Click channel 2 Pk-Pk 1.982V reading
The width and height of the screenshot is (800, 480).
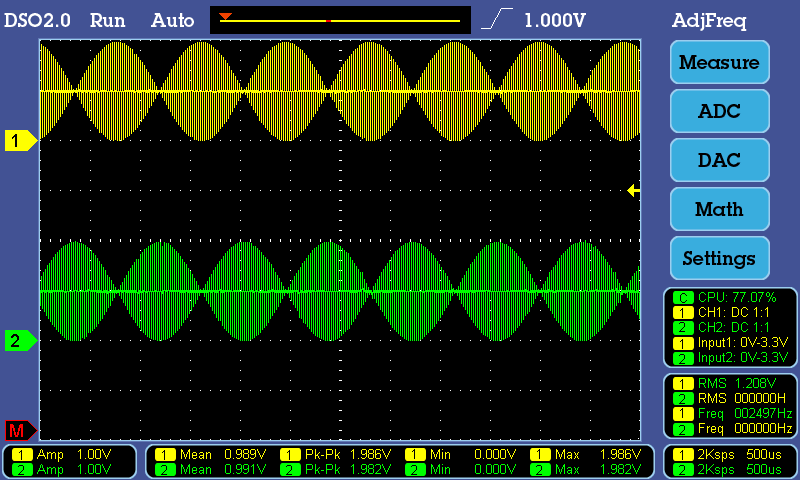(335, 469)
